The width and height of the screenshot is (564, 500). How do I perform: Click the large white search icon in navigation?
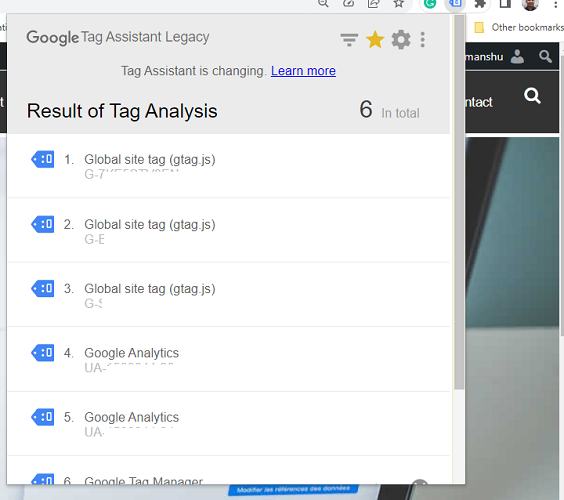coord(532,96)
